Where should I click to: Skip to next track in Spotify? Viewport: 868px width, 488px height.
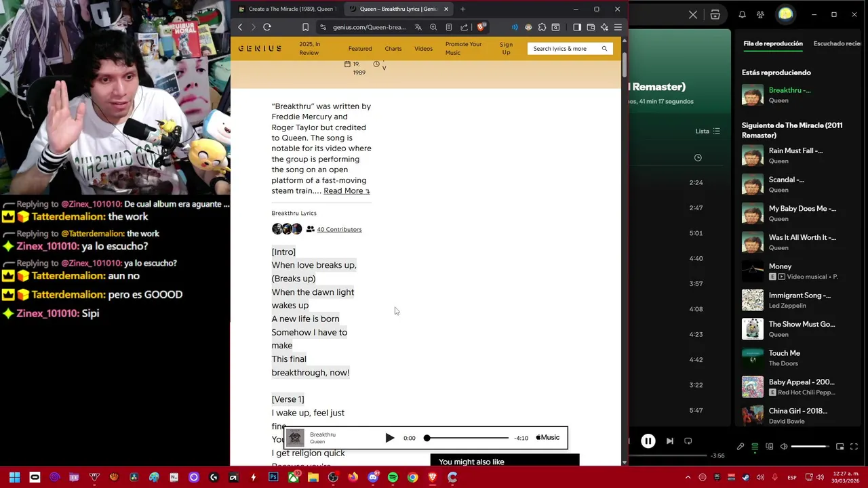670,441
